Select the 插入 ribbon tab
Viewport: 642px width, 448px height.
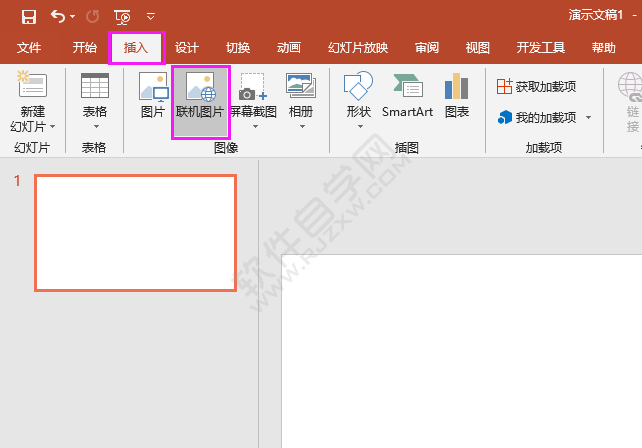click(136, 48)
